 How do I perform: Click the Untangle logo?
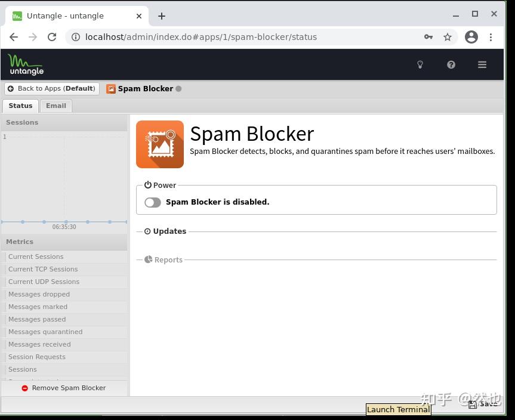pyautogui.click(x=26, y=64)
